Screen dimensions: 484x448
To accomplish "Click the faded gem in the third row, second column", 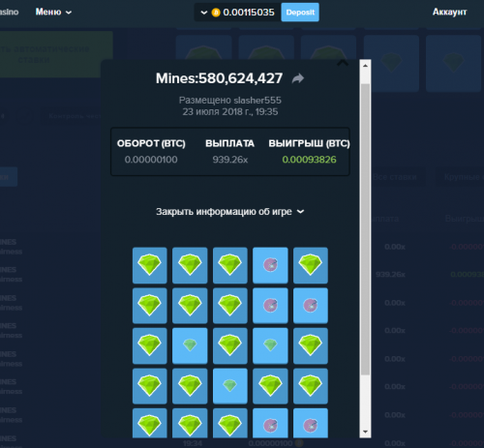I will (x=190, y=345).
